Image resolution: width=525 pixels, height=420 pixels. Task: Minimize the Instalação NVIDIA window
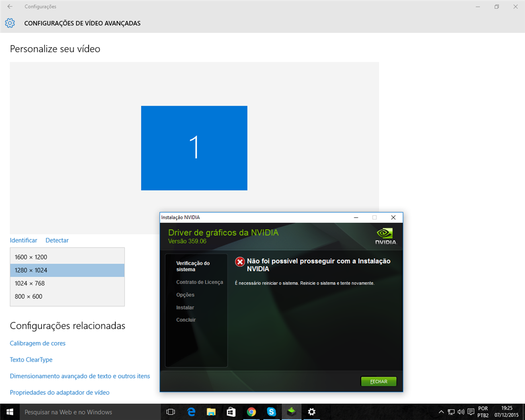pyautogui.click(x=356, y=217)
